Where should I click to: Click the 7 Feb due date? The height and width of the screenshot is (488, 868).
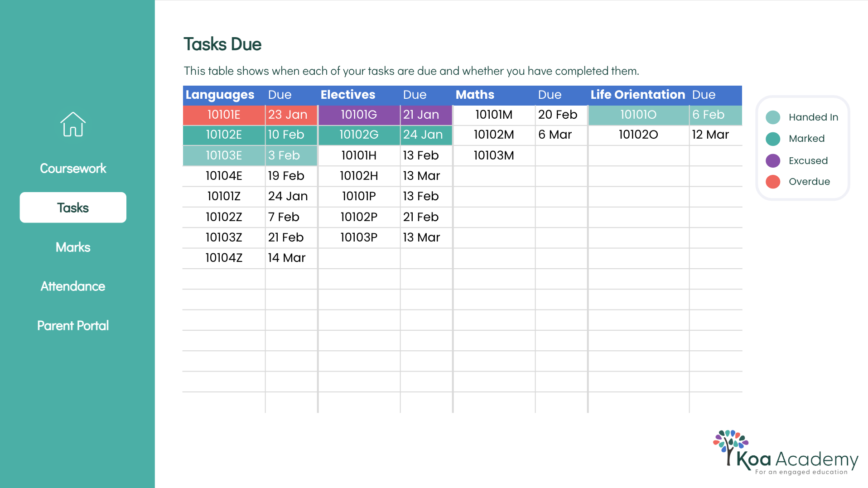(x=291, y=217)
